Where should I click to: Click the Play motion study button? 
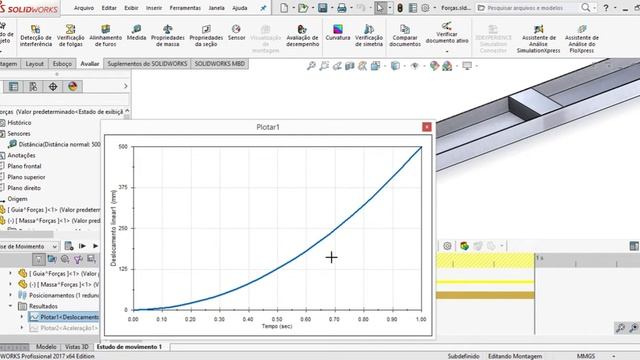tap(96, 246)
